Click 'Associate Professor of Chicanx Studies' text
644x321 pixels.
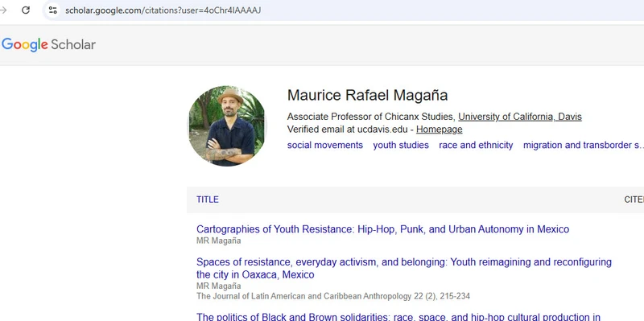371,117
